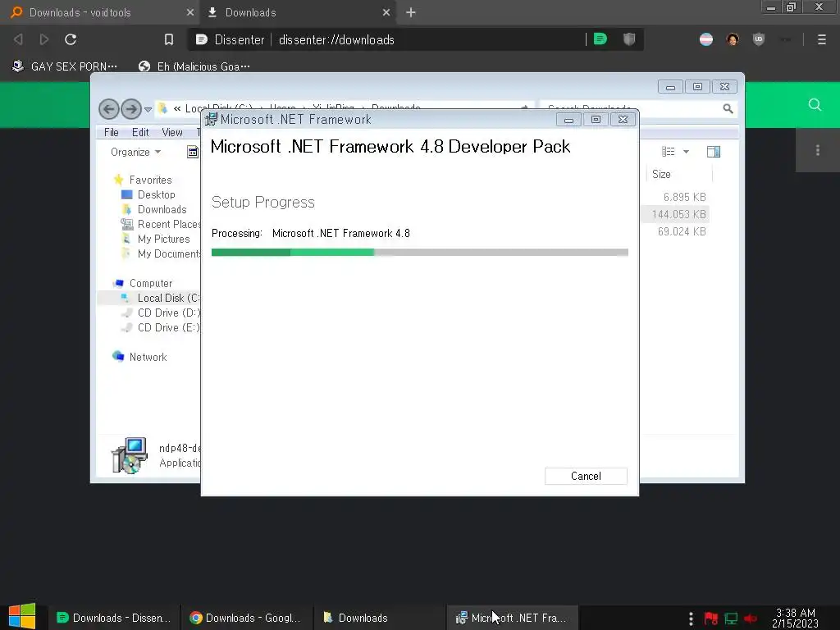Select CD Drive (D:) in tree
Image resolution: width=840 pixels, height=630 pixels.
(x=161, y=313)
